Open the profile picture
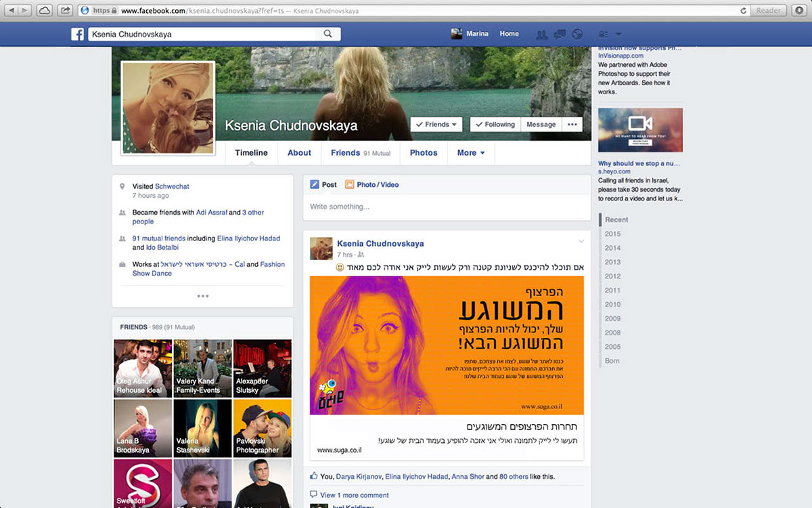 click(168, 108)
